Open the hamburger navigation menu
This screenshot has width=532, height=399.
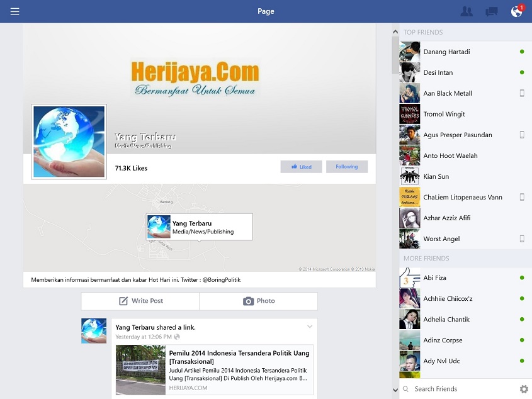click(15, 11)
